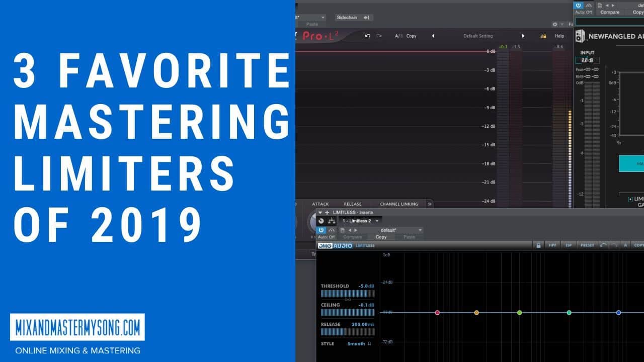The image size is (644, 362).
Task: Click the Newfangled Audio speaker logo
Action: coord(579,36)
